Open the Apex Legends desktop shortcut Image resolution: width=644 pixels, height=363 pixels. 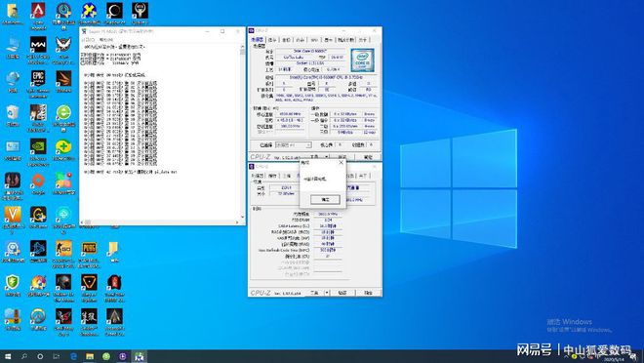point(38,11)
